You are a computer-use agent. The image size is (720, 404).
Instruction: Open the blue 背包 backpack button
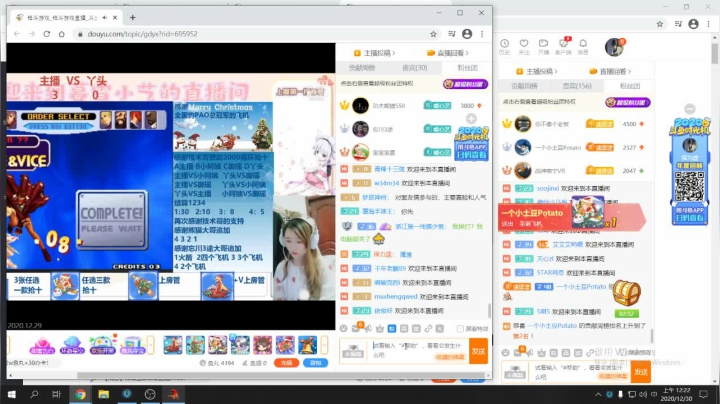click(316, 363)
